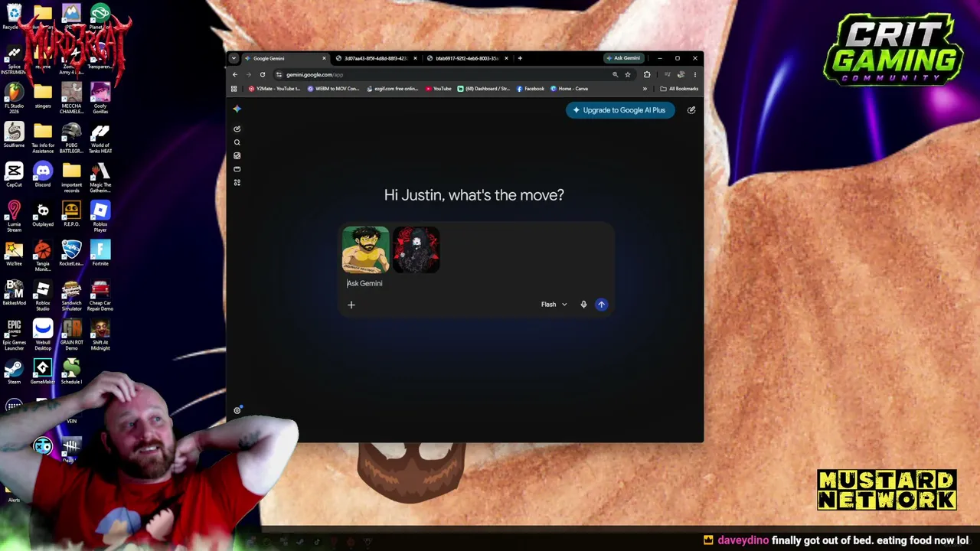This screenshot has height=551, width=980.
Task: Select the Epic Games Launcher icon
Action: point(14,335)
